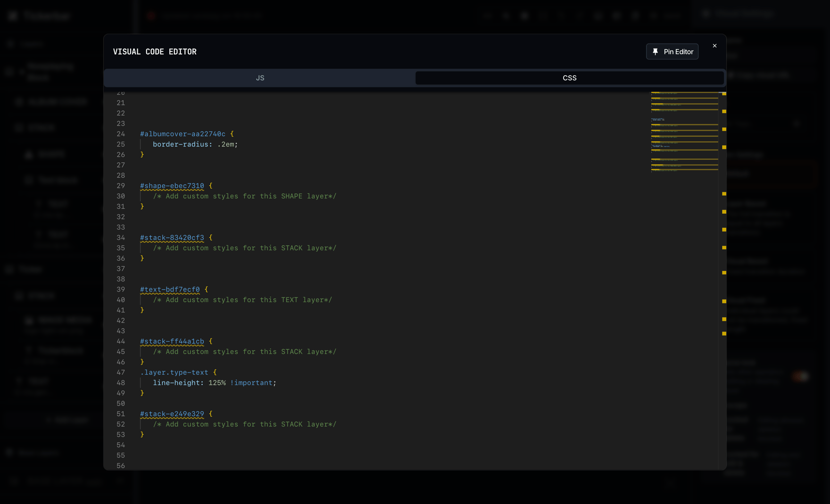Click the code minimap preview
This screenshot has height=504, width=830.
[x=685, y=132]
